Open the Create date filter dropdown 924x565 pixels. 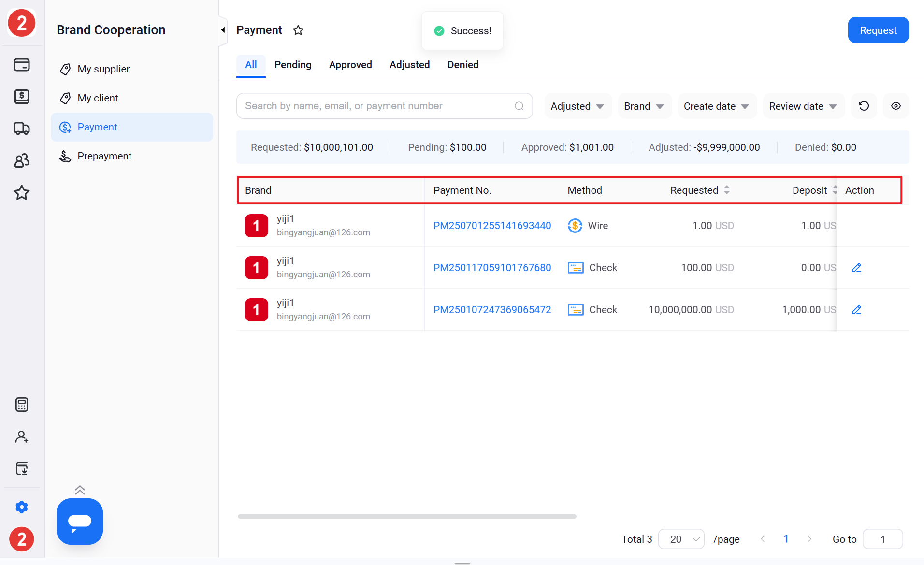(717, 106)
